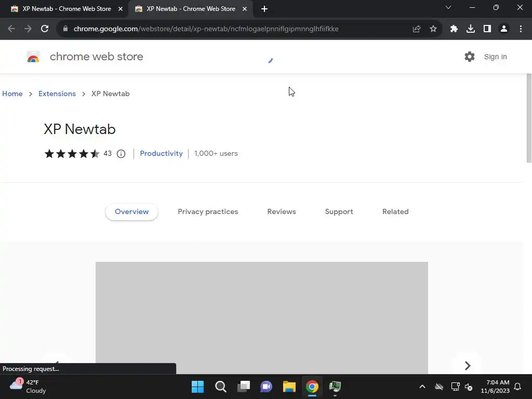532x399 pixels.
Task: Open the Chat app on taskbar
Action: 267,387
